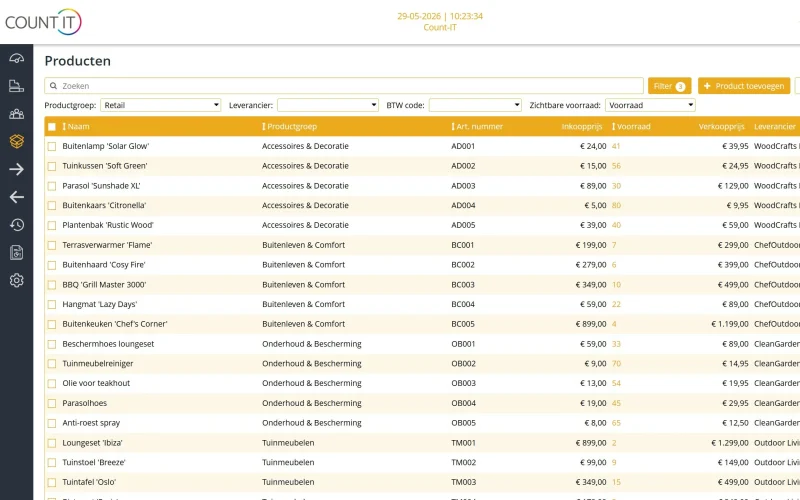800x500 pixels.
Task: Open the Zichtbare voorraad dropdown
Action: (x=650, y=105)
